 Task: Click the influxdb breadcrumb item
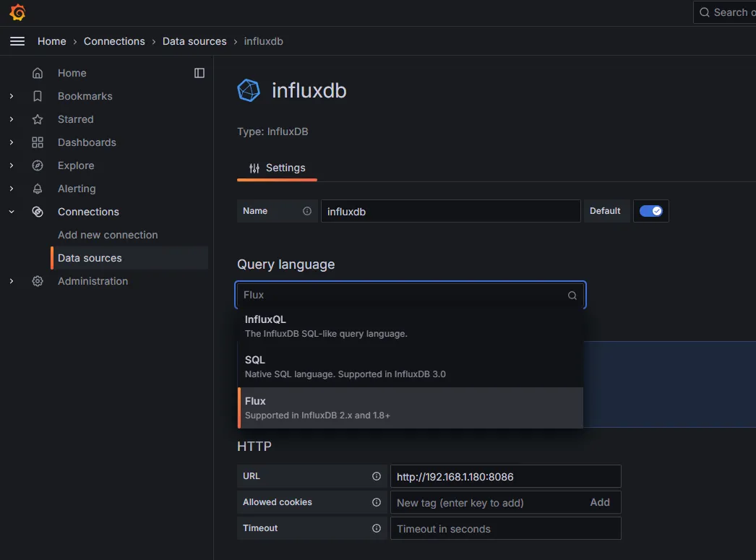coord(263,41)
